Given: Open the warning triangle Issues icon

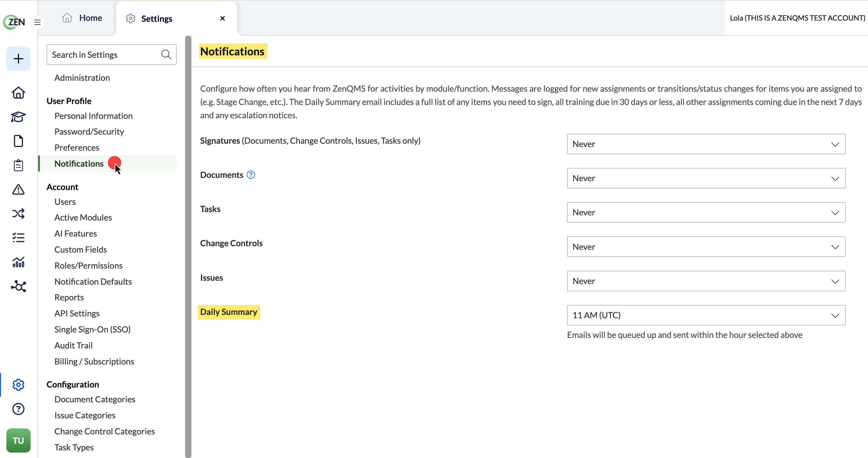Looking at the screenshot, I should [x=18, y=189].
